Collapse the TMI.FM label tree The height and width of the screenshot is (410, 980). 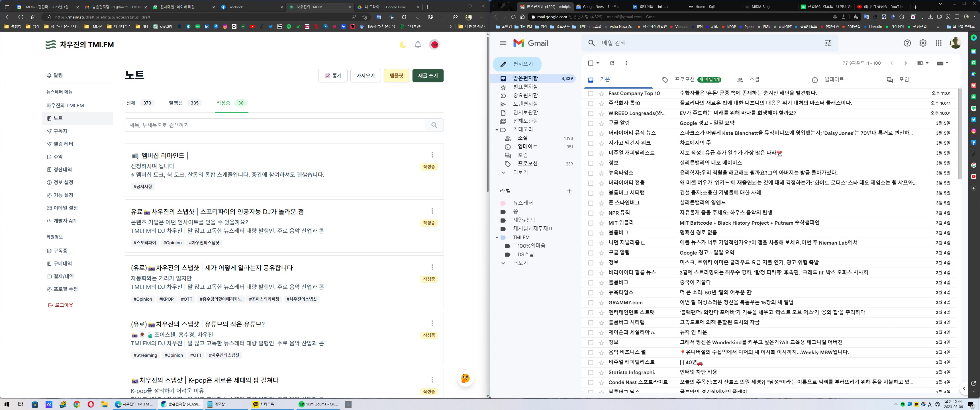497,238
